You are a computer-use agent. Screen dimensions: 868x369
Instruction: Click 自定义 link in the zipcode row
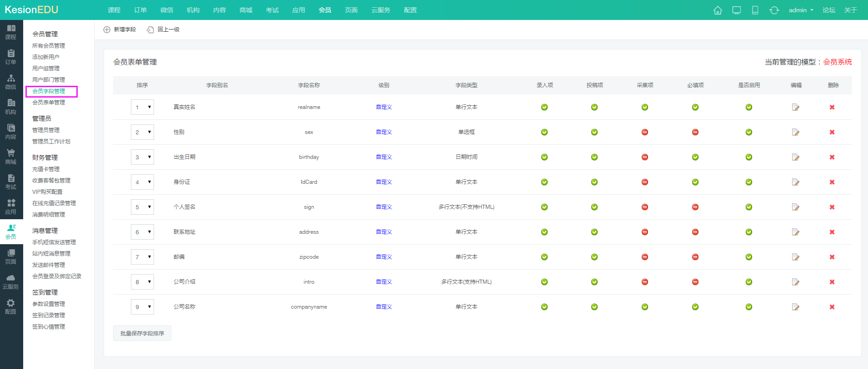[x=384, y=257]
